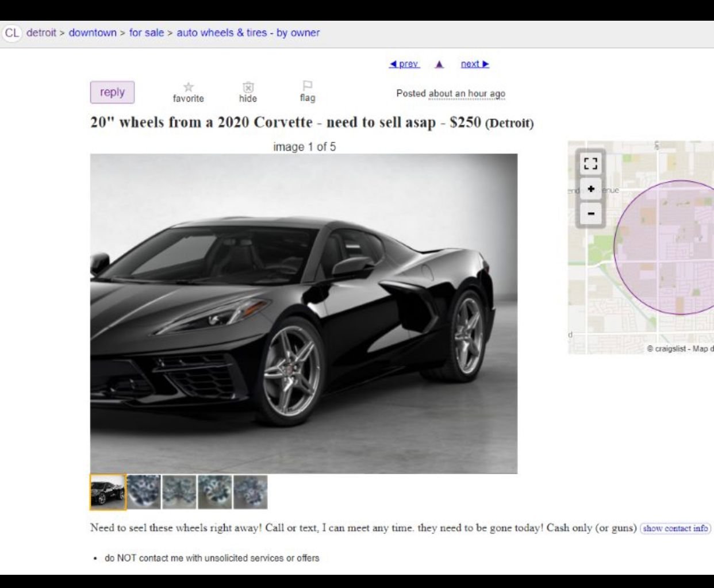This screenshot has width=714, height=588.
Task: Hide this posting using the hide icon
Action: coord(248,87)
